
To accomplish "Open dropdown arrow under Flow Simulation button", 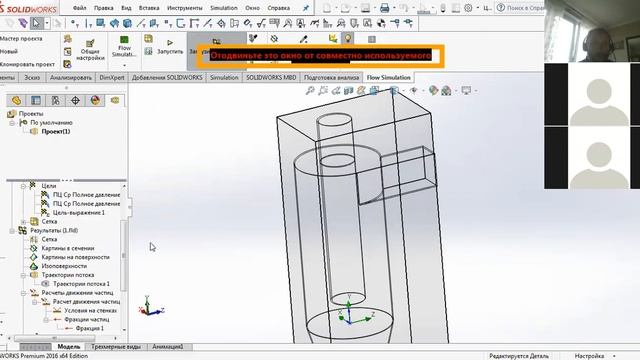I will point(124,65).
